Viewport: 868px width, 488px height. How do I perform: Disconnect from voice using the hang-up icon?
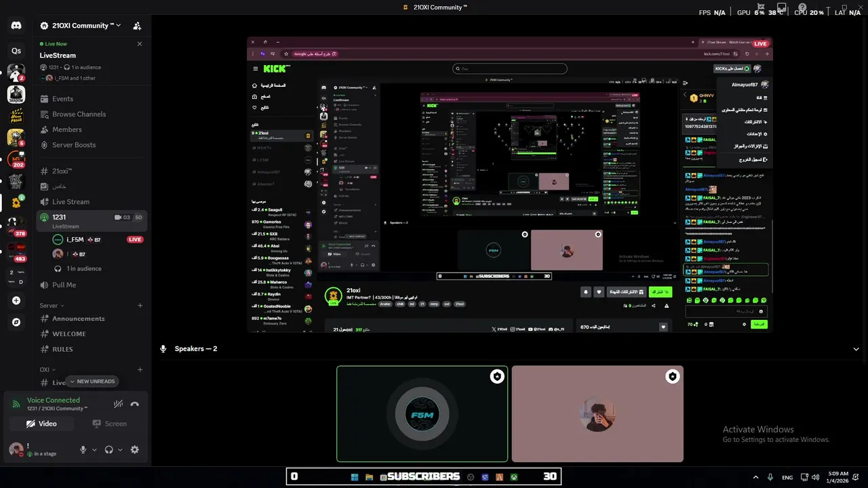(134, 404)
